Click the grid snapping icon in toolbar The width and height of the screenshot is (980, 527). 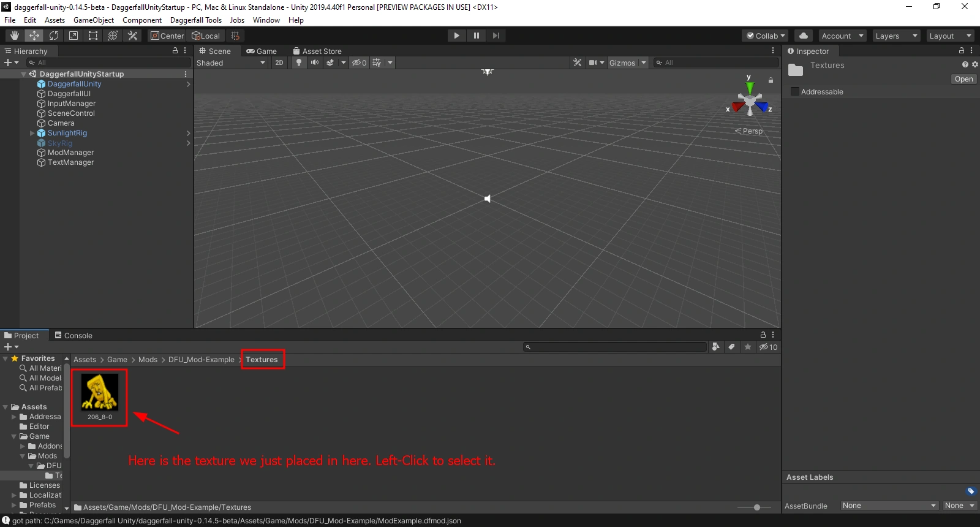pos(235,36)
